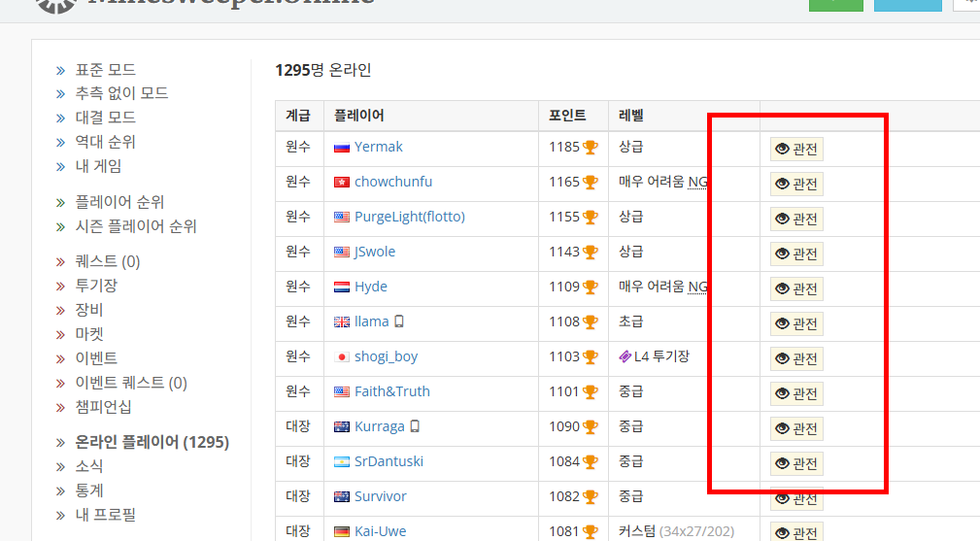Image resolution: width=980 pixels, height=541 pixels.
Task: Spectate JSwole's game
Action: pos(796,254)
